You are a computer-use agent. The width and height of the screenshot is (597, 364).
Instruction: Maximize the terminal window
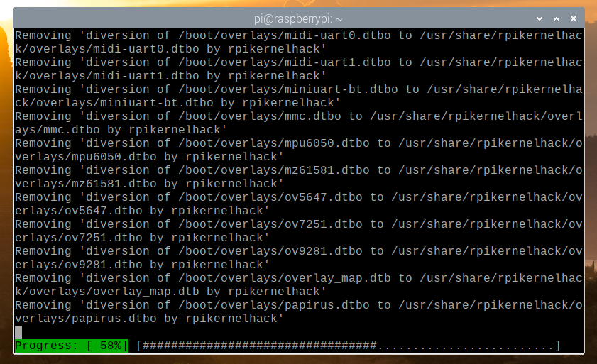[557, 18]
